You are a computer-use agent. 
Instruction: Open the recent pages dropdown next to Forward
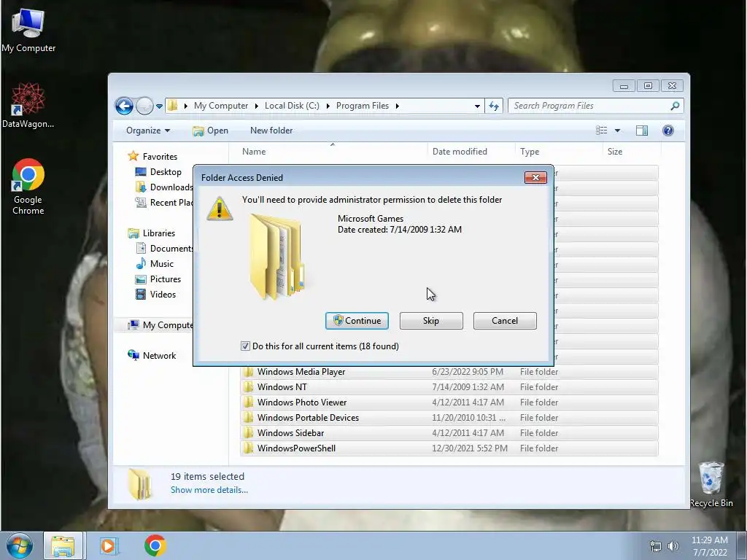159,106
